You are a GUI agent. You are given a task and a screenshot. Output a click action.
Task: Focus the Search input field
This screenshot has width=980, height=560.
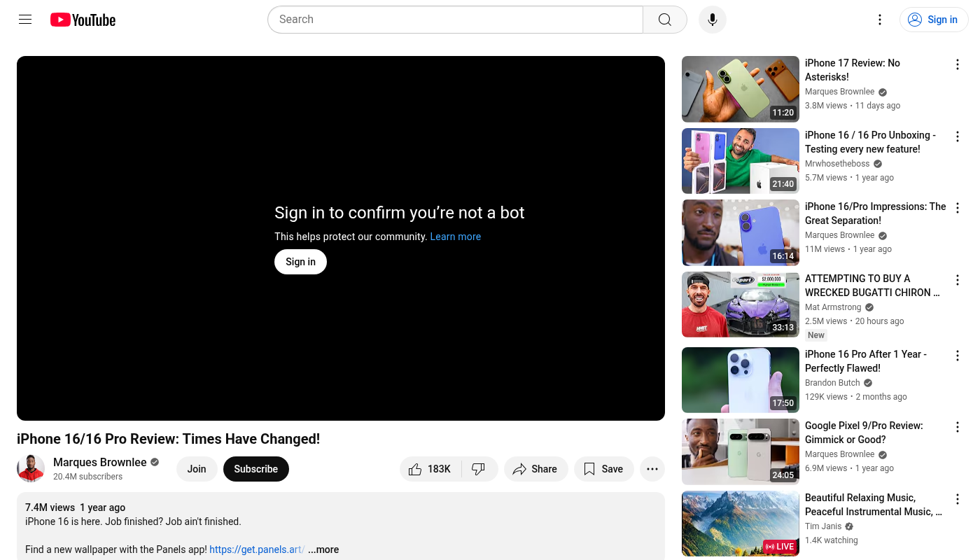[455, 20]
